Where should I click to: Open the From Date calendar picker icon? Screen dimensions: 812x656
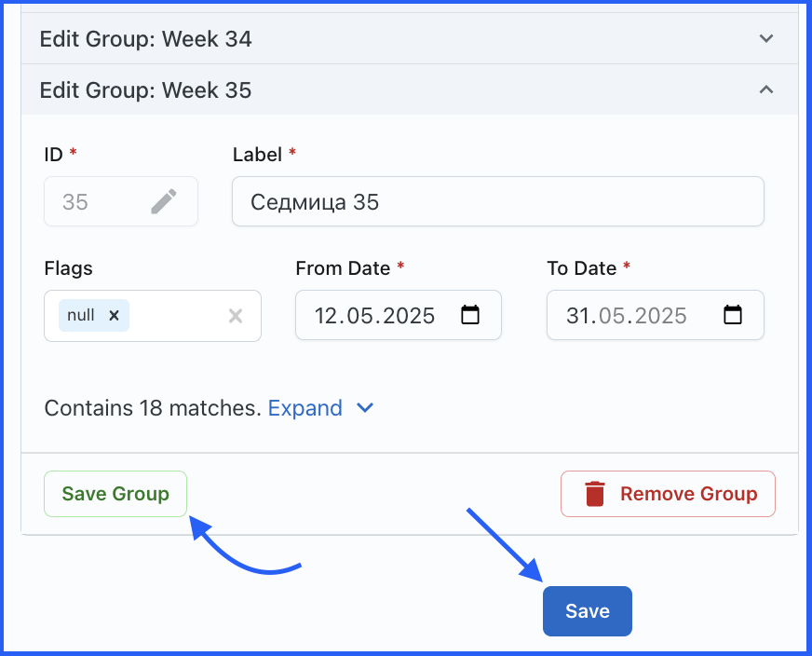click(470, 315)
